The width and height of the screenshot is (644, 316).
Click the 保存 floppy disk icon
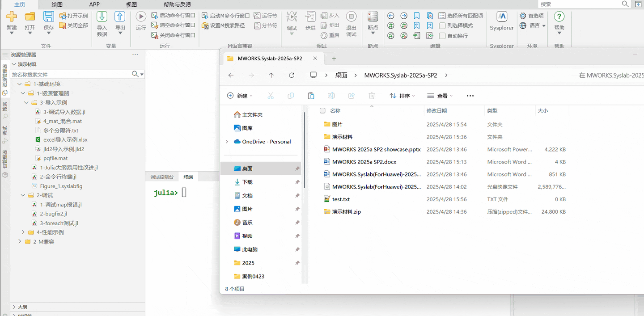[49, 17]
